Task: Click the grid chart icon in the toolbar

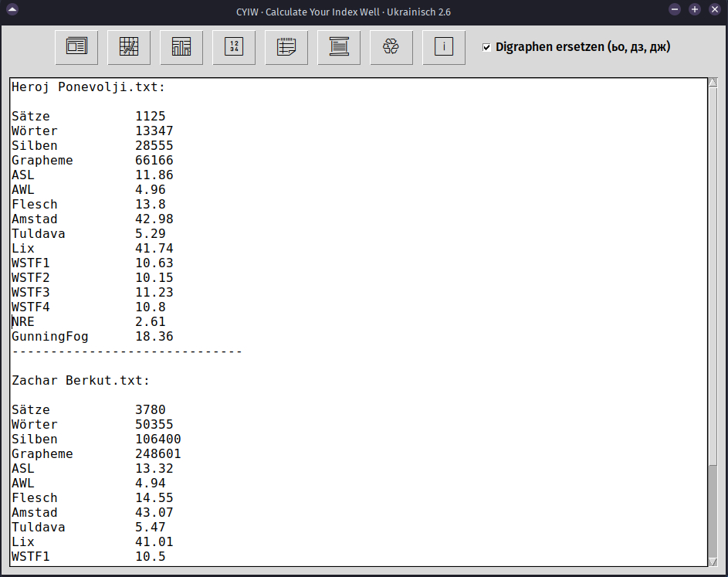Action: pos(129,47)
